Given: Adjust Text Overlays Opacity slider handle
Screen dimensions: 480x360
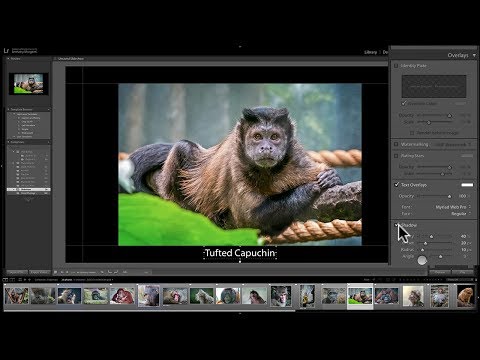Looking at the screenshot, I should click(x=449, y=196).
